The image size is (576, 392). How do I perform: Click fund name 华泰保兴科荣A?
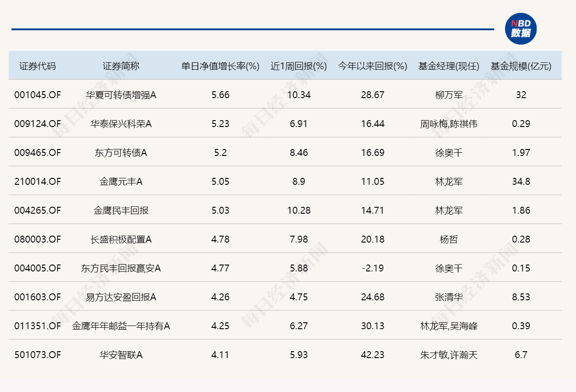[x=121, y=124]
